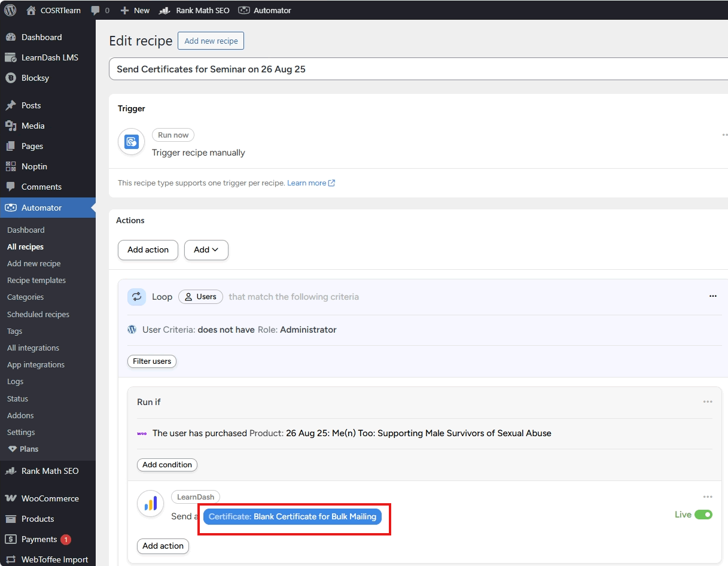
Task: Open Learn more link about triggers
Action: pyautogui.click(x=311, y=183)
